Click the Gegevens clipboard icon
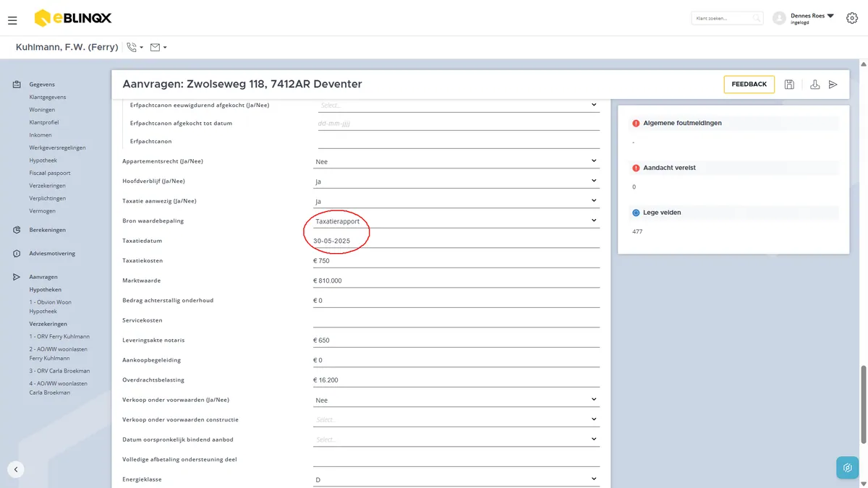Viewport: 868px width, 488px height. [17, 85]
